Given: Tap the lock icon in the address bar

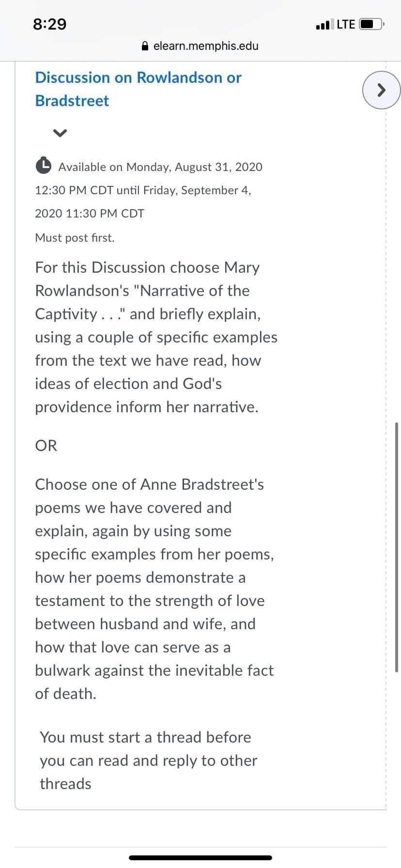Looking at the screenshot, I should 145,46.
